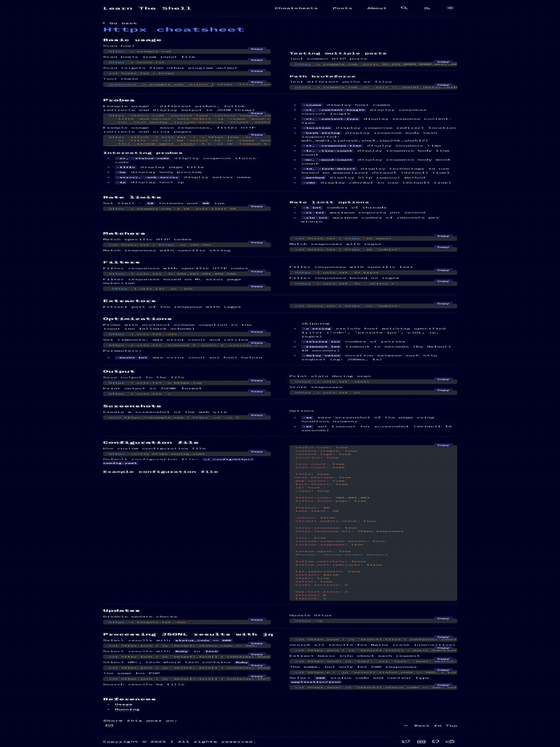Copy the print JSONL output command
The height and width of the screenshot is (747, 560).
(x=257, y=391)
